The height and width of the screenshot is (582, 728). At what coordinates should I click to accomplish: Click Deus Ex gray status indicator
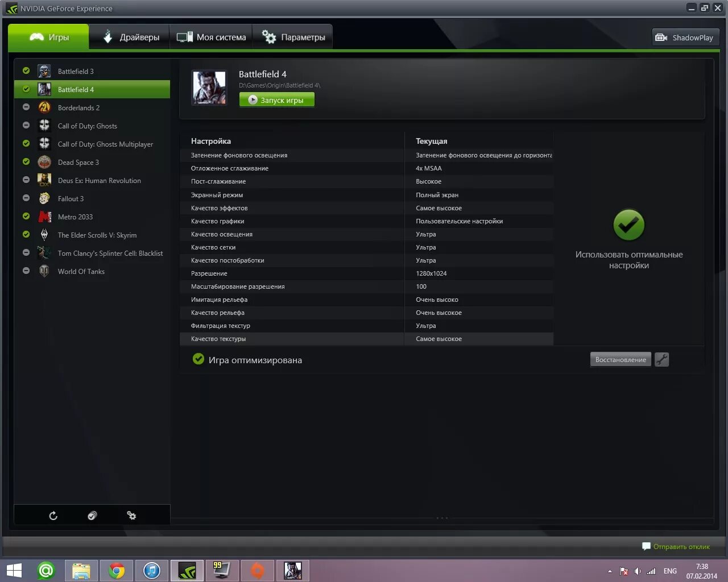[26, 180]
